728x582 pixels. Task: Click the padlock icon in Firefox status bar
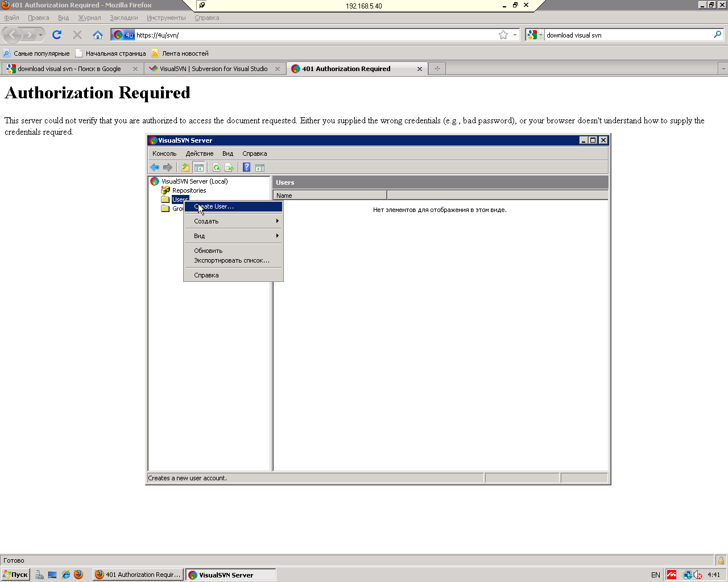tap(721, 560)
